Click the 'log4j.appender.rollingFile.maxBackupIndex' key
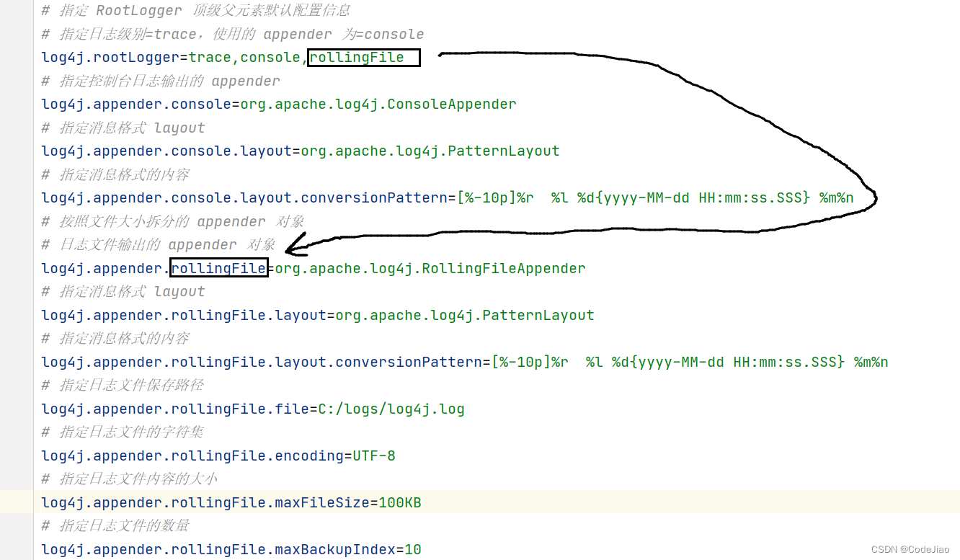Screen dimensions: 960x560 tap(218, 550)
